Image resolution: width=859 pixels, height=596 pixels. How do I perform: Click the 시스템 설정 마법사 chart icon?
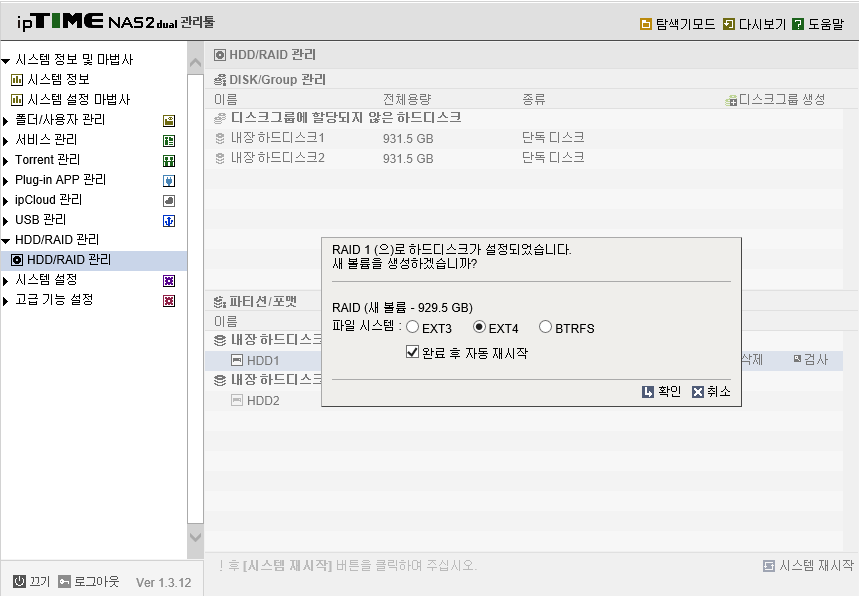click(x=17, y=100)
